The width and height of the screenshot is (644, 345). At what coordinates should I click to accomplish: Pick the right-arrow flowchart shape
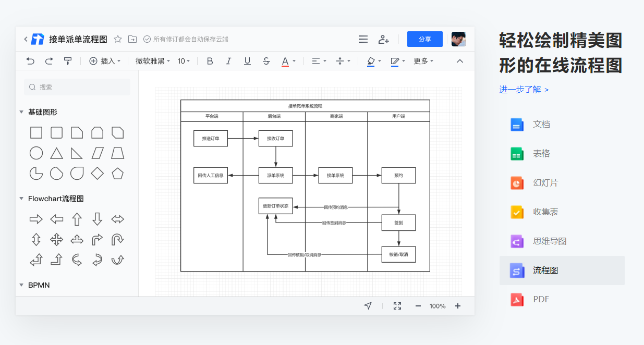pos(36,219)
